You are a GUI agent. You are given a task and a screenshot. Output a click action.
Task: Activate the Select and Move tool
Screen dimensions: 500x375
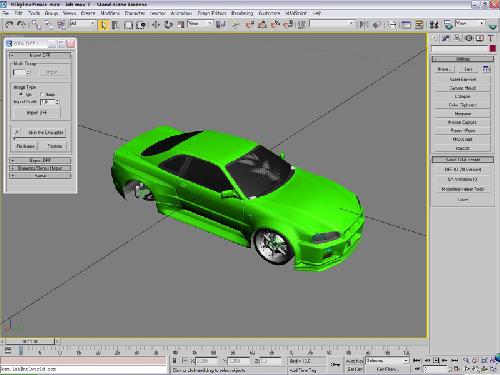[156, 25]
